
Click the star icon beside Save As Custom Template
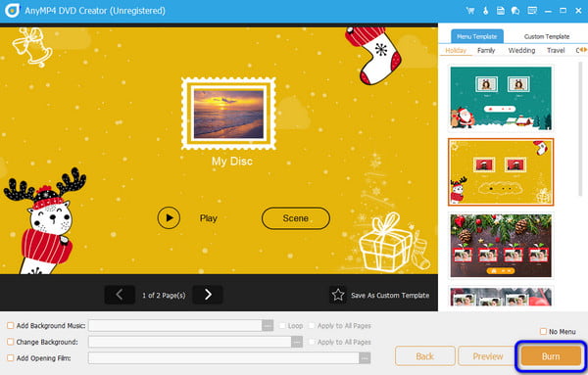(x=338, y=295)
